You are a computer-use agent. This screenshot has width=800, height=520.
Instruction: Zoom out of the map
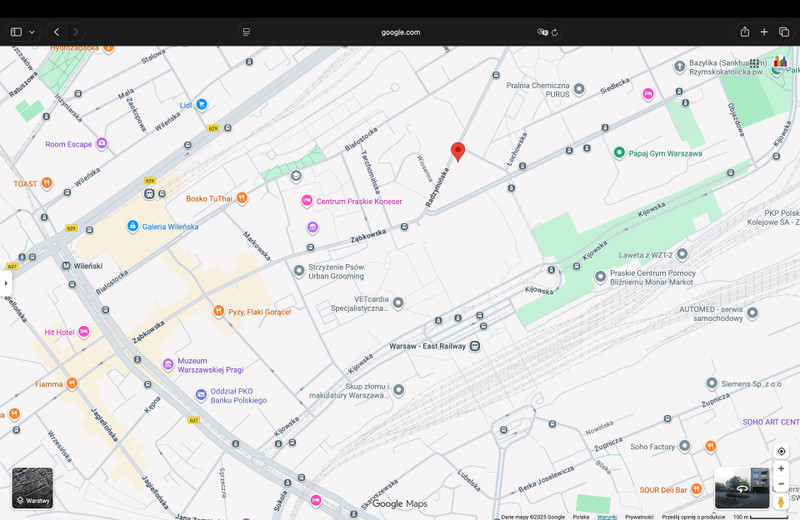tap(781, 484)
